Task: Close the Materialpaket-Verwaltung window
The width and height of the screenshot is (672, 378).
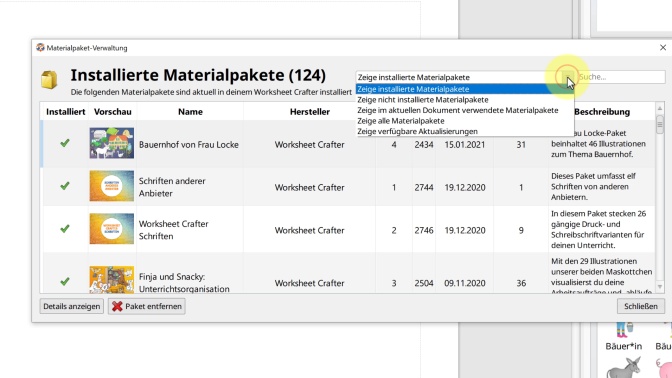Action: (x=663, y=48)
